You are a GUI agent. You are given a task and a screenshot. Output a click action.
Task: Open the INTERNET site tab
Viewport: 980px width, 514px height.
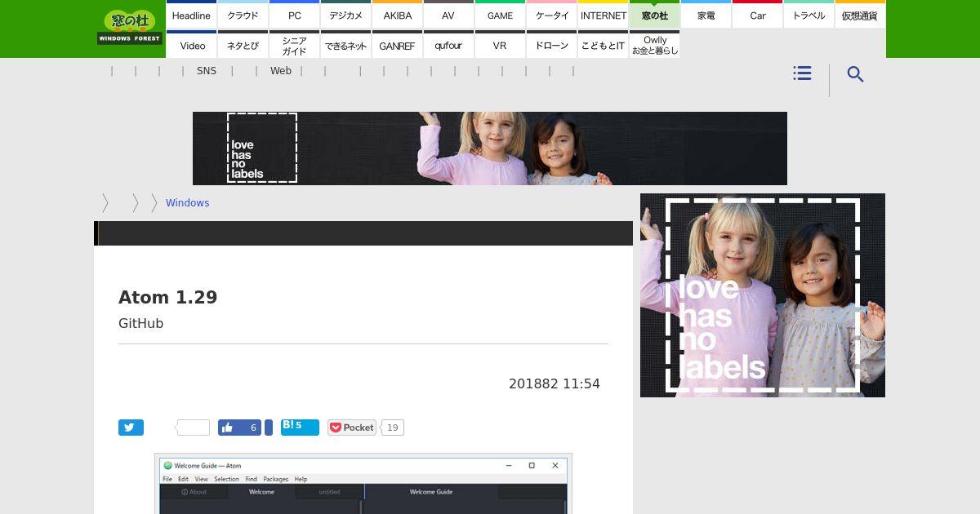603,15
